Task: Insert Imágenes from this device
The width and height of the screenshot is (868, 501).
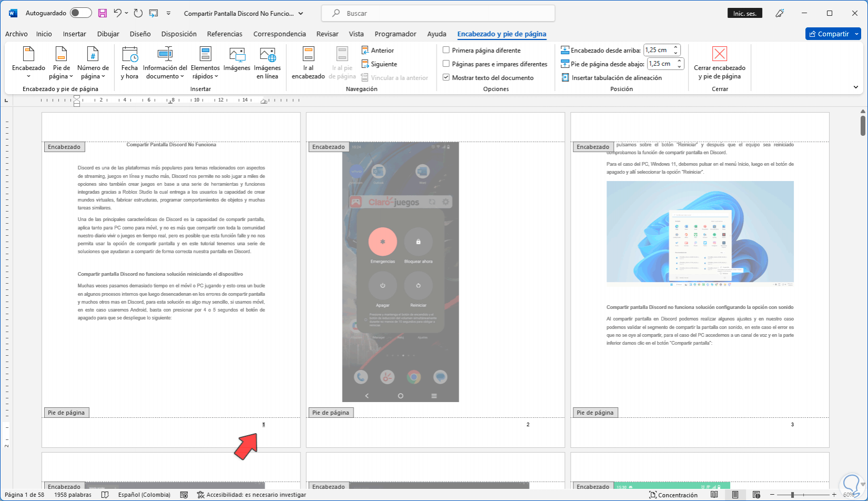Action: click(237, 59)
